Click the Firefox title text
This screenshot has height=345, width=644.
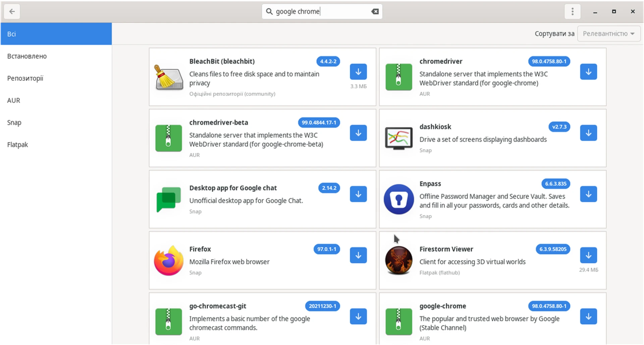tap(200, 249)
